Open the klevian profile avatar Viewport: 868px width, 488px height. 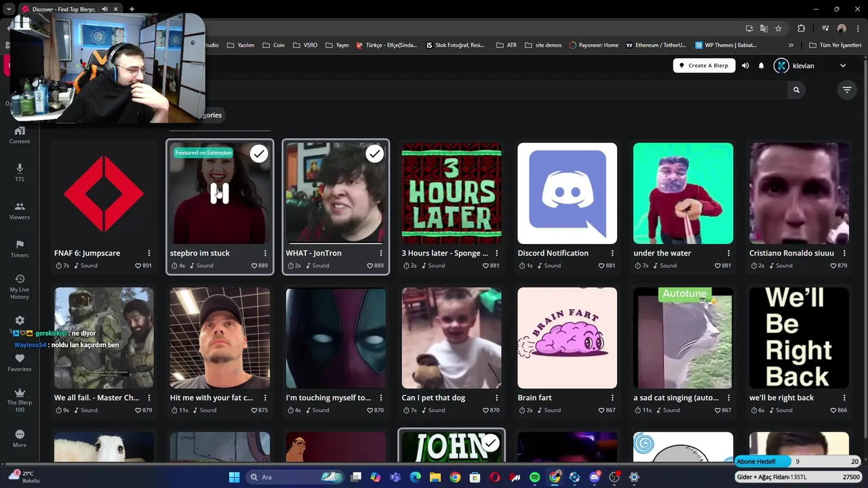781,66
